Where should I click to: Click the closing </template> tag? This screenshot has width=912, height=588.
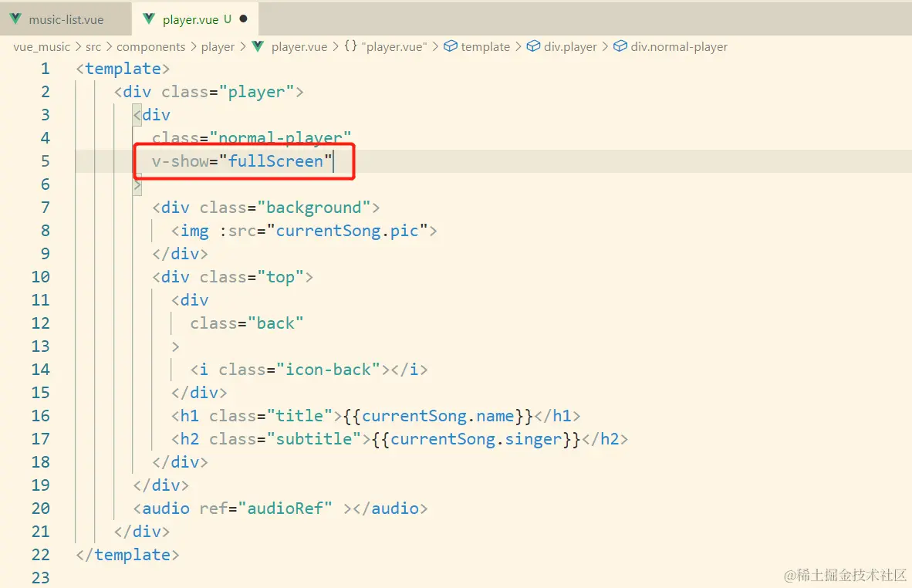pos(127,555)
